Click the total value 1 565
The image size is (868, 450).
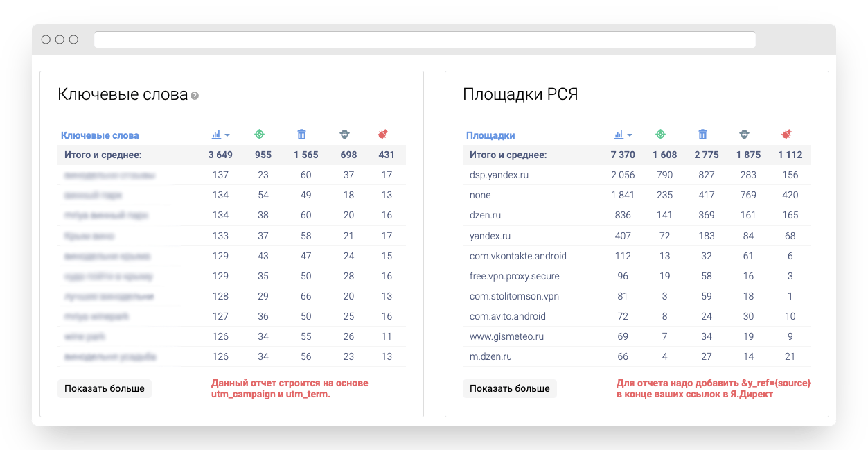(x=305, y=155)
